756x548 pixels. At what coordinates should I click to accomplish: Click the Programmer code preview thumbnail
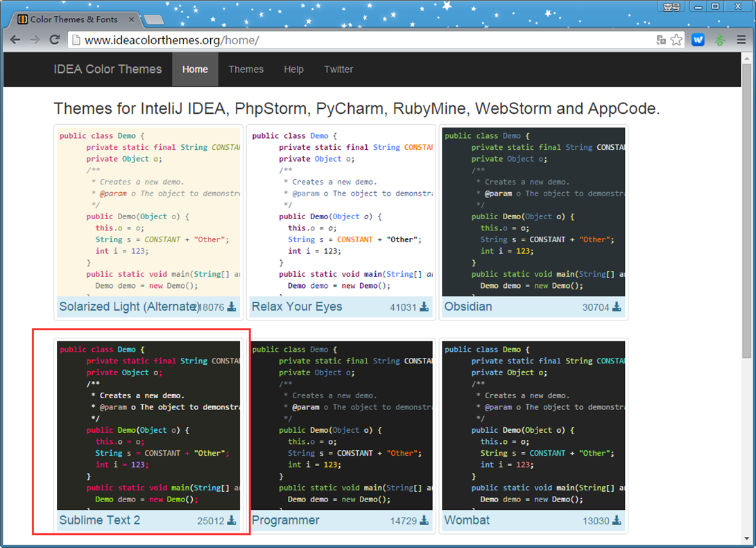(x=341, y=425)
